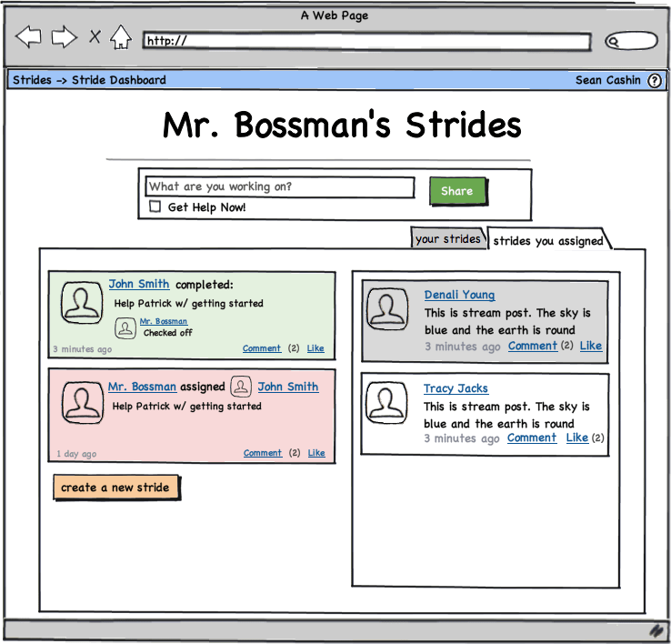
Task: Open the help question mark icon
Action: point(655,80)
